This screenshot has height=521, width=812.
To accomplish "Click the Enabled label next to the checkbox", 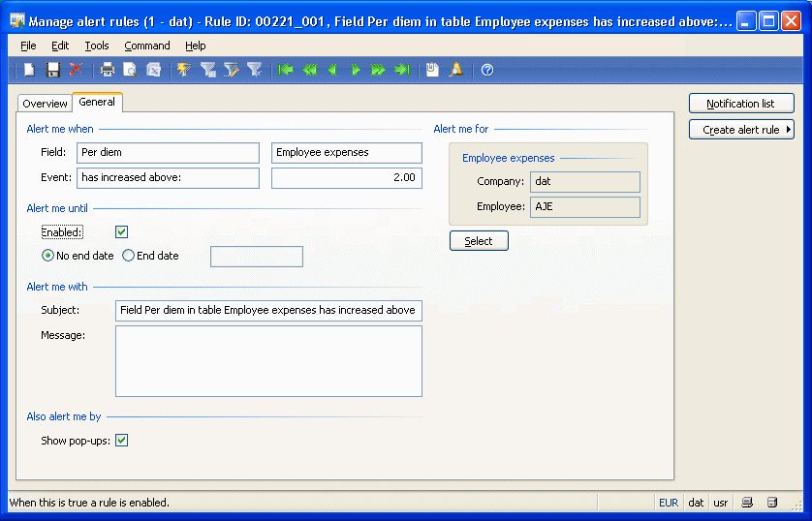I will point(62,232).
